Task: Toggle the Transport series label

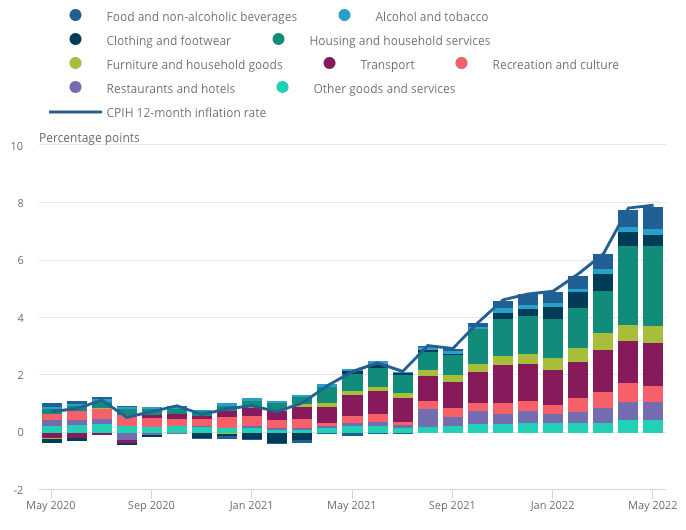Action: (x=387, y=65)
